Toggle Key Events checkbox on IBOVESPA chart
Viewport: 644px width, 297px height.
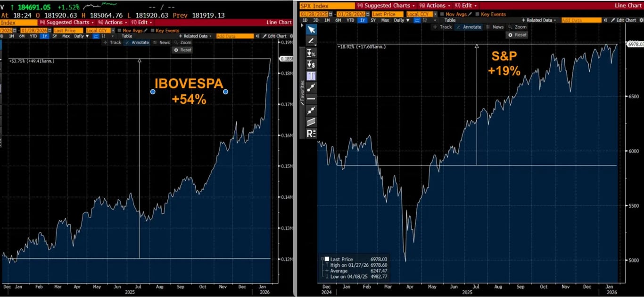[x=152, y=31]
